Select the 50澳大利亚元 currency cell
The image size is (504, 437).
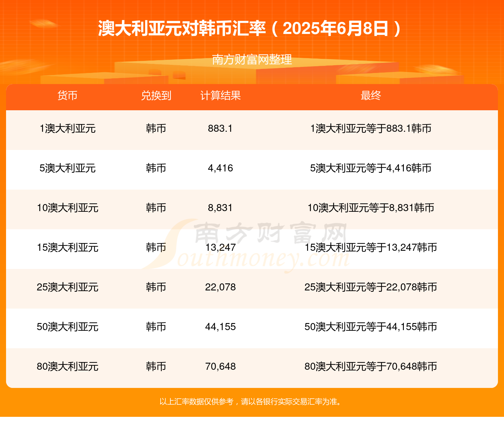tap(68, 327)
